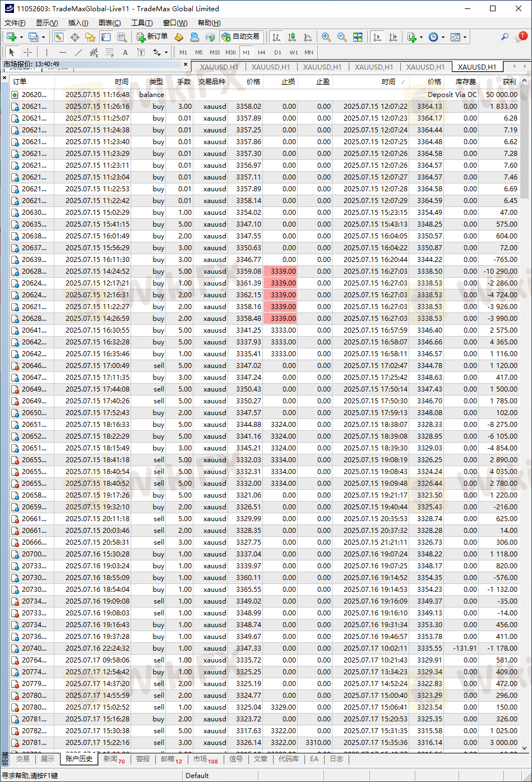Switch to the 日志 terminal tab
The width and height of the screenshot is (532, 782).
click(x=336, y=758)
